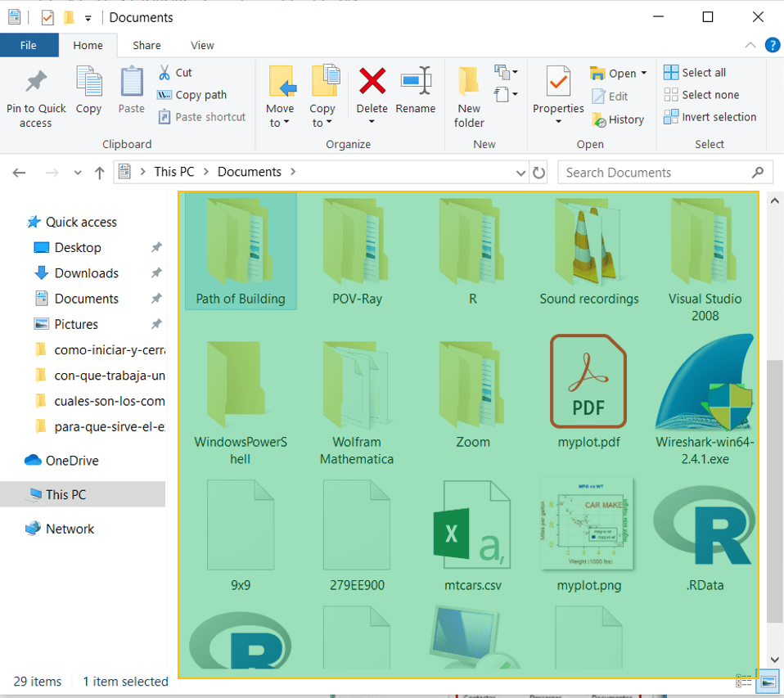Click the magnifier icon in the search box
This screenshot has height=698, width=784.
point(758,173)
